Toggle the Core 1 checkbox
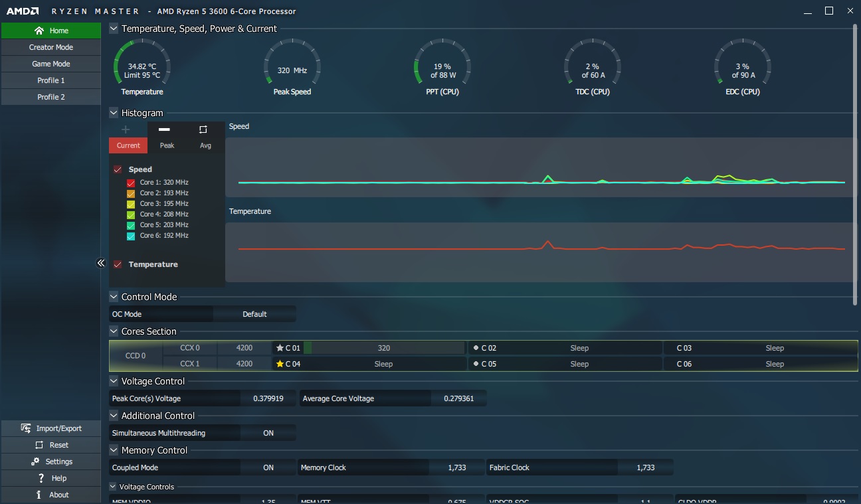The height and width of the screenshot is (504, 861). click(x=131, y=183)
